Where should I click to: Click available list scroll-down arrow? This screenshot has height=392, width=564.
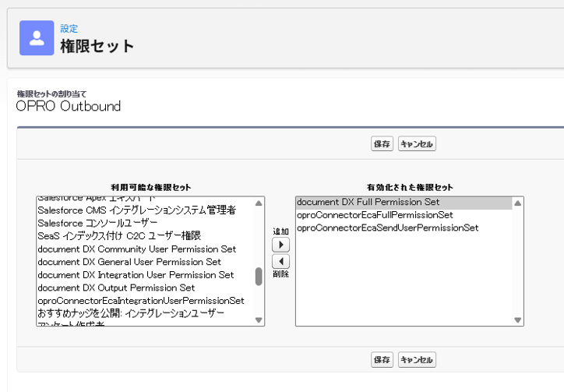(x=259, y=320)
